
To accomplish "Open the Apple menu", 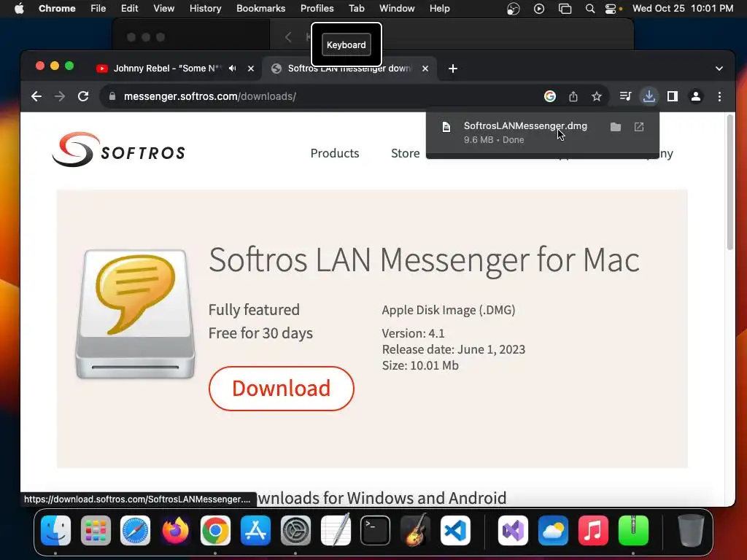I will click(19, 9).
